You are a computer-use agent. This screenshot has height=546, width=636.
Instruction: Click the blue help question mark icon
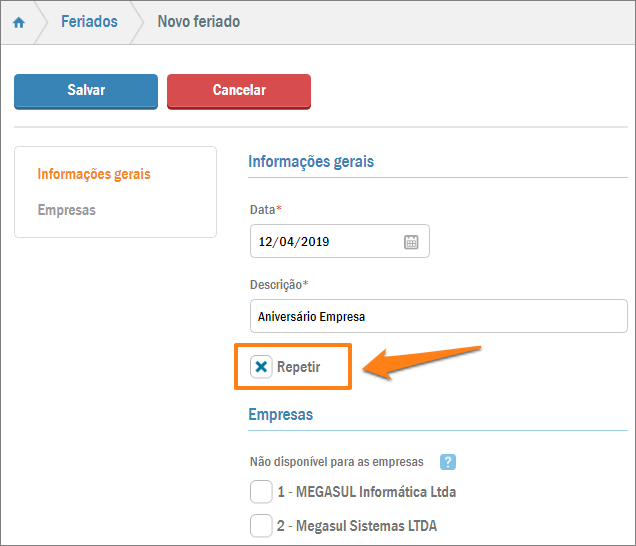(x=448, y=462)
